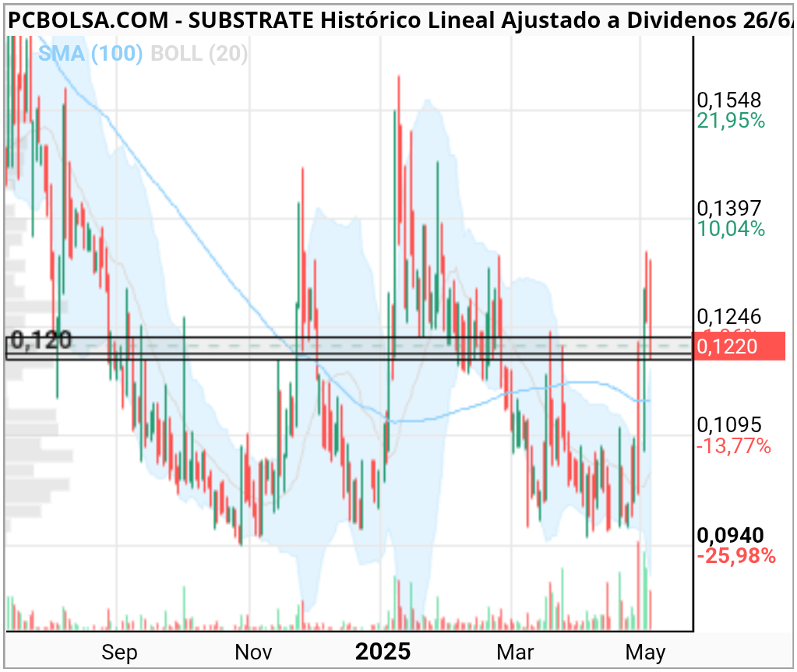This screenshot has height=672, width=797.
Task: Click the 0,120 support level label
Action: (41, 340)
